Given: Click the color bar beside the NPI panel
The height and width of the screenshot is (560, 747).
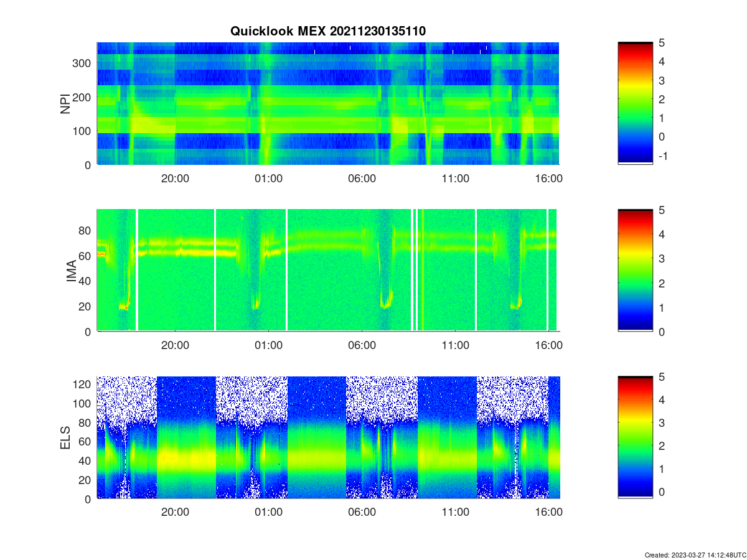Looking at the screenshot, I should pos(635,103).
